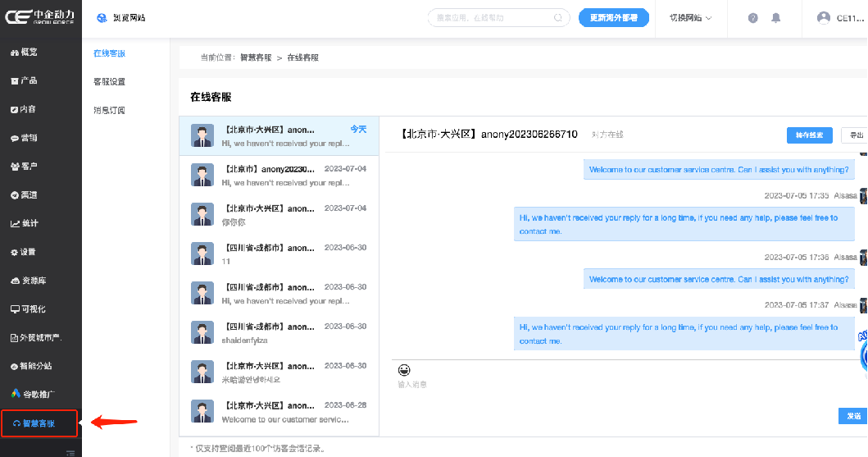Open 渠道 channels in sidebar

click(x=24, y=195)
